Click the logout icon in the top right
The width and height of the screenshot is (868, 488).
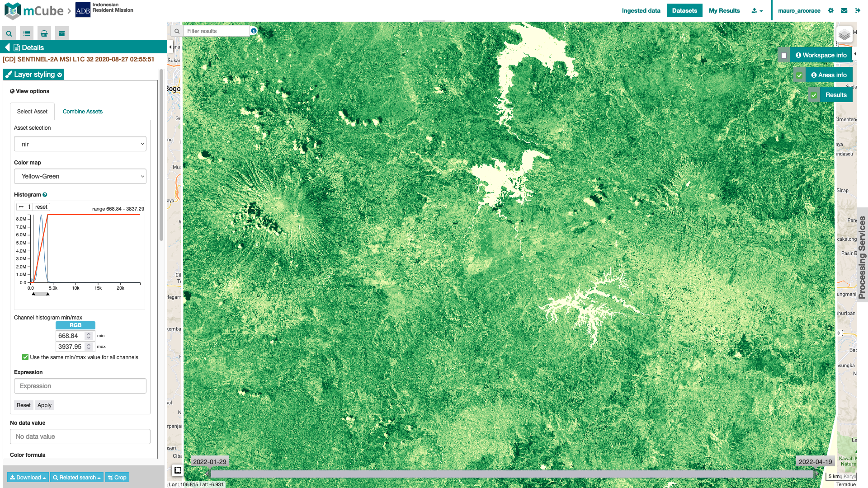coord(857,10)
